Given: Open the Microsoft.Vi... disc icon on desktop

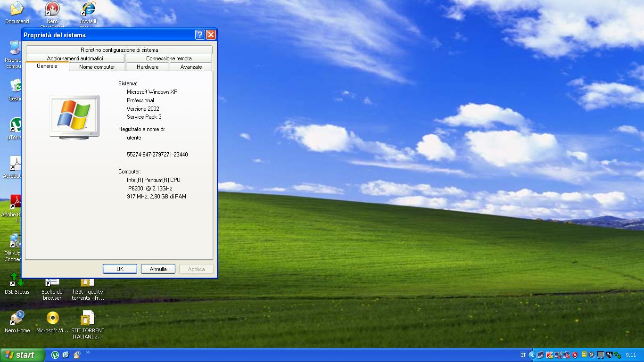Looking at the screenshot, I should [52, 322].
